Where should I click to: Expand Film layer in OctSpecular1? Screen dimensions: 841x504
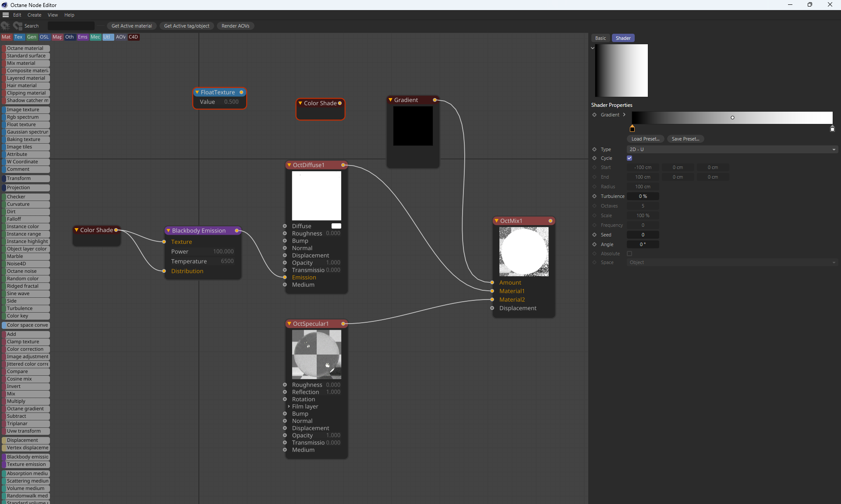click(x=289, y=406)
